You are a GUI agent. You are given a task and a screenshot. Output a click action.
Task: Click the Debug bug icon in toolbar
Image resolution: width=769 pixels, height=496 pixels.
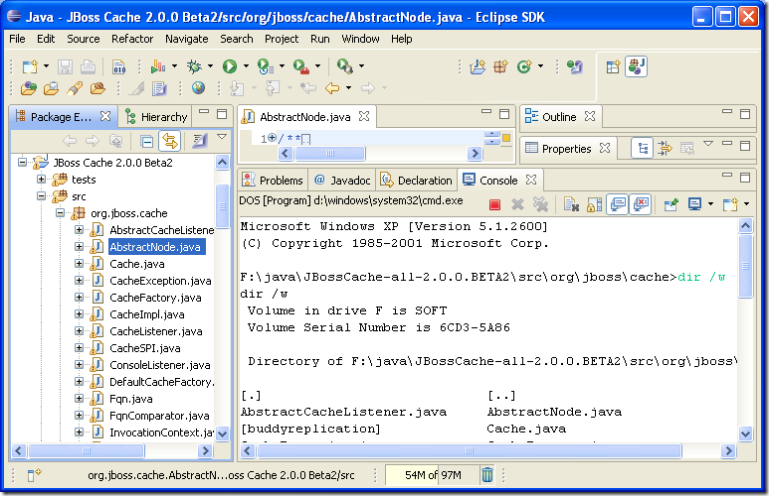click(x=195, y=66)
